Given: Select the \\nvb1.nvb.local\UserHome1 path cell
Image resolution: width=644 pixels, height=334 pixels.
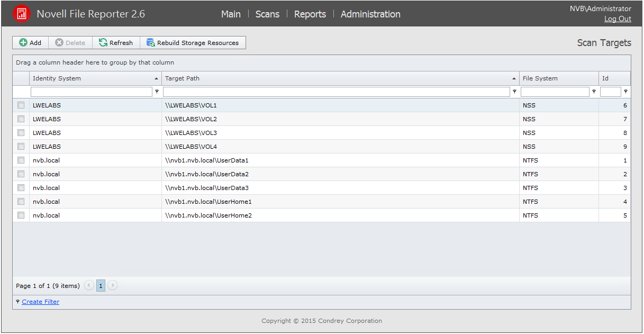Looking at the screenshot, I should [340, 202].
